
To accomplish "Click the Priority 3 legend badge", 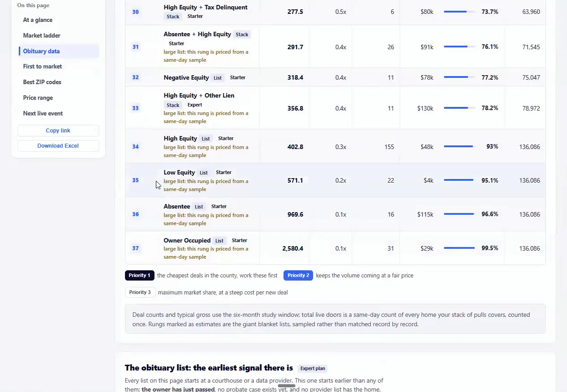I will (x=140, y=293).
